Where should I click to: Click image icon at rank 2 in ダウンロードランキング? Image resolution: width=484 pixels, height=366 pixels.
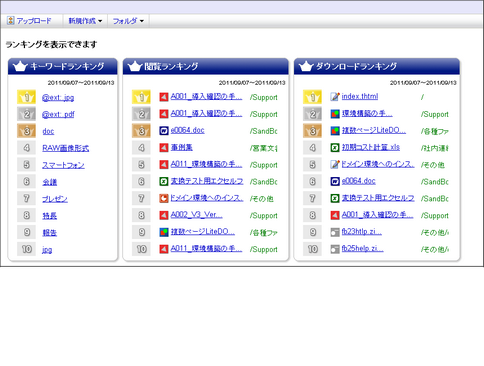click(335, 114)
